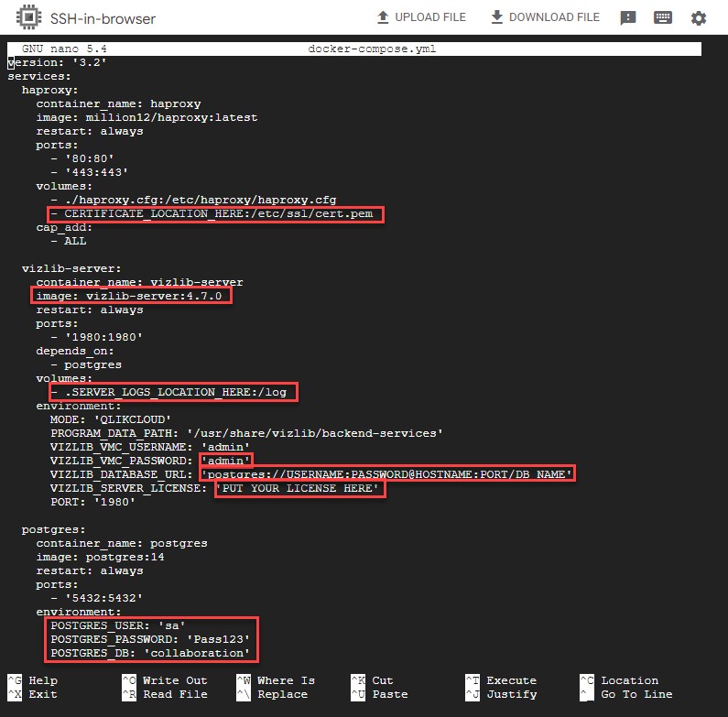
Task: Click the ^O Write Out shortcut
Action: click(165, 680)
